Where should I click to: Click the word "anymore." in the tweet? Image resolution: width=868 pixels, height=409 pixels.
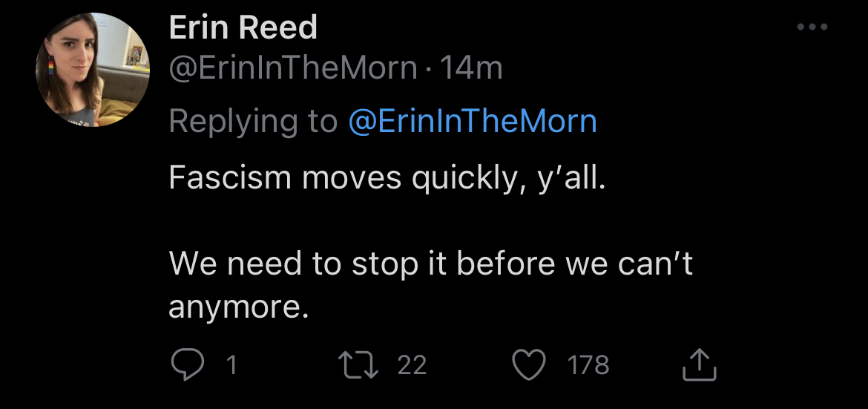(238, 307)
